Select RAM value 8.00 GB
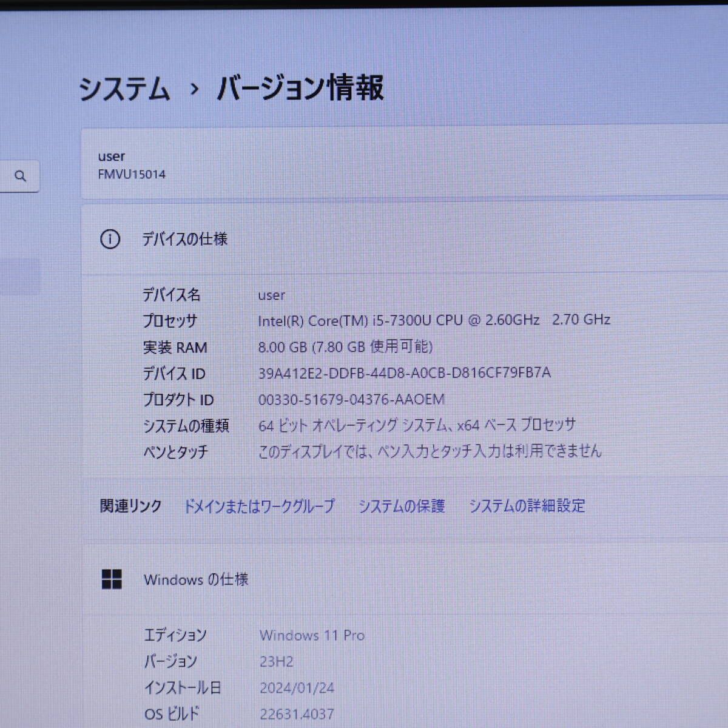 345,346
